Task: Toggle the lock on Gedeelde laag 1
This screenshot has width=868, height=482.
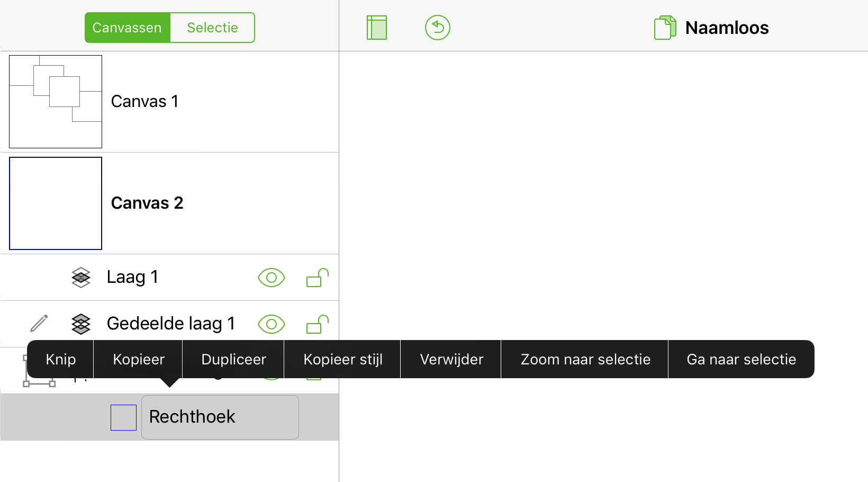Action: (316, 324)
